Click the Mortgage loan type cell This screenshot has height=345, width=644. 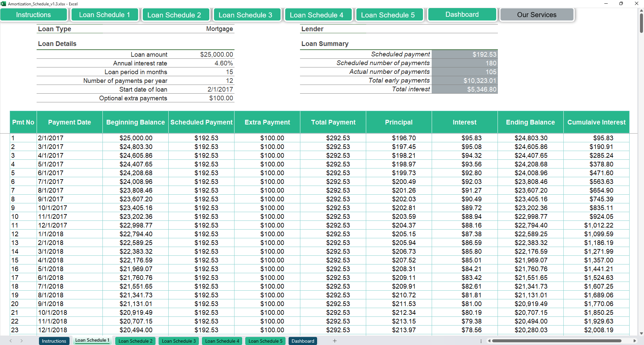(219, 29)
